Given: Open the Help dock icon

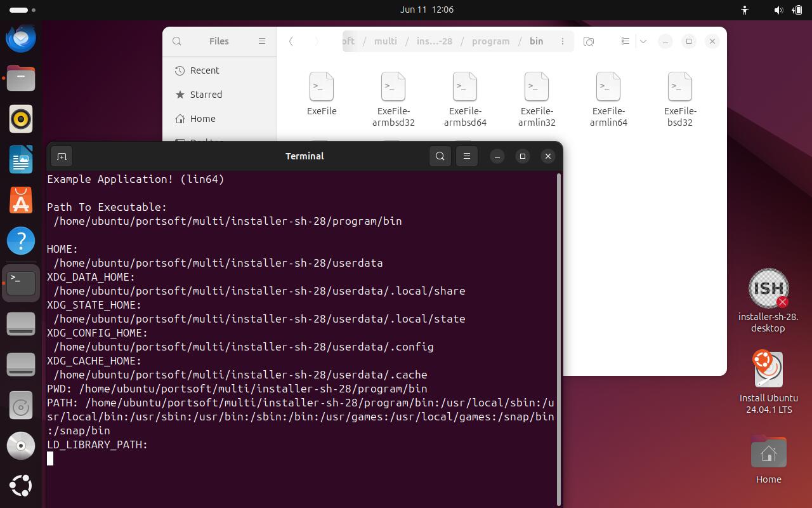Looking at the screenshot, I should [21, 241].
